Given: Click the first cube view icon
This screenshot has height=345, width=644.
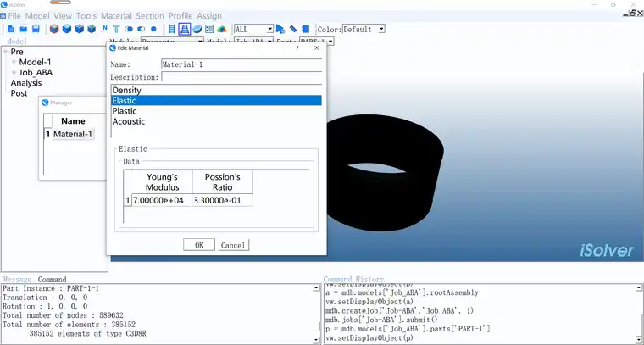Looking at the screenshot, I should pyautogui.click(x=54, y=29).
